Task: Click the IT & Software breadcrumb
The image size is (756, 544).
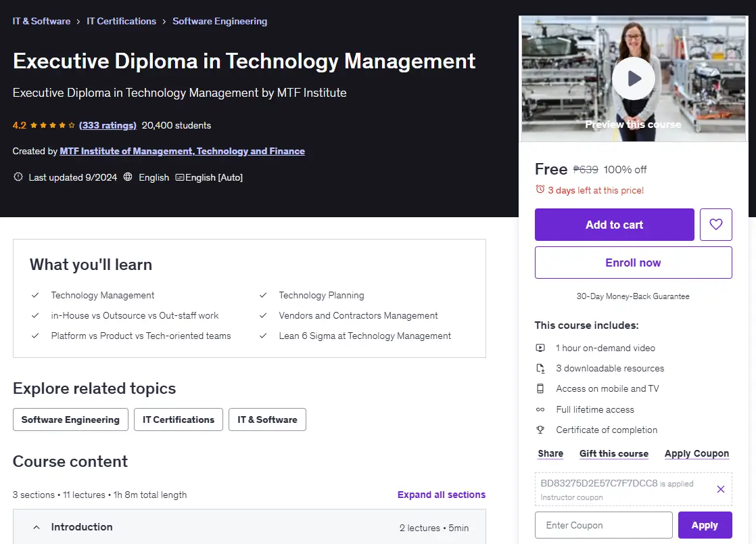Action: [x=41, y=21]
